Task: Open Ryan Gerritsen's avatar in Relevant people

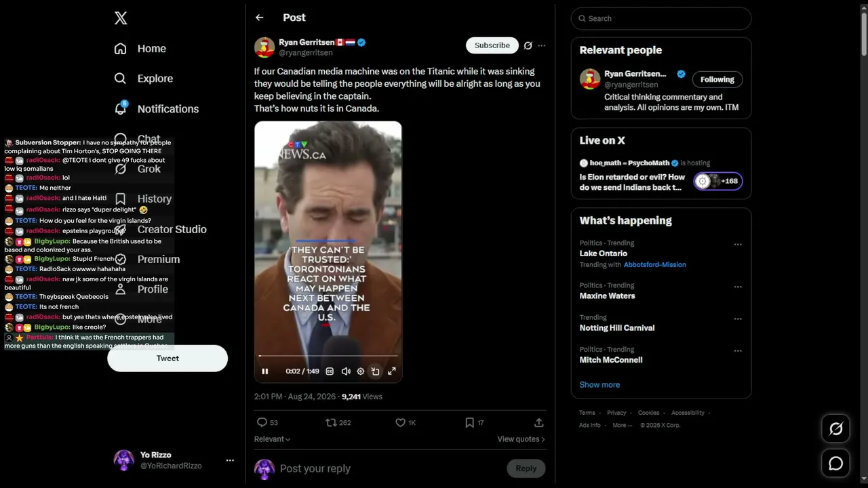Action: (x=590, y=79)
